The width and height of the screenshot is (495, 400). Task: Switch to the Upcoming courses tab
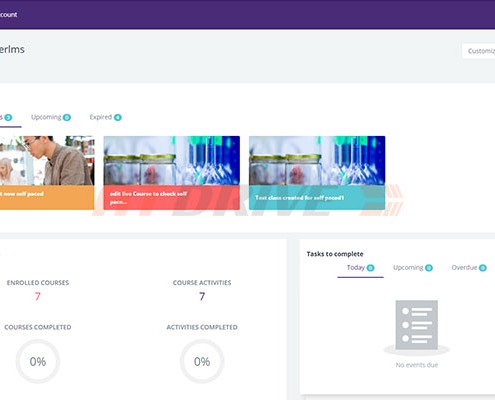51,117
